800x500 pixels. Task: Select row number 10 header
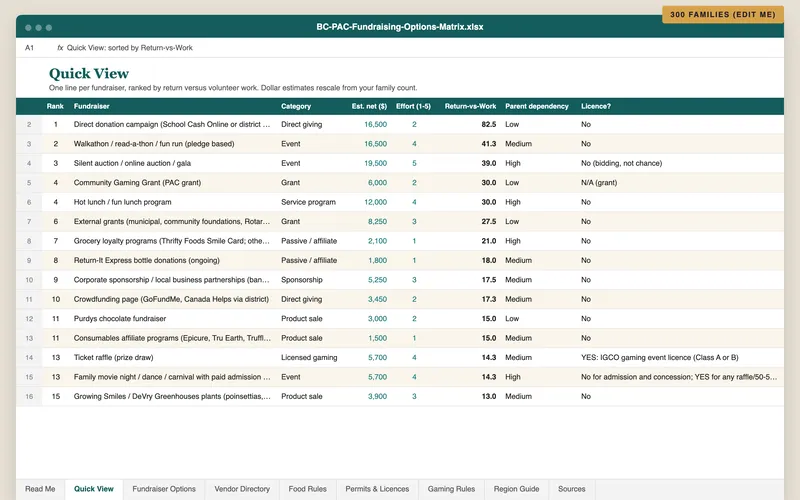pyautogui.click(x=29, y=280)
